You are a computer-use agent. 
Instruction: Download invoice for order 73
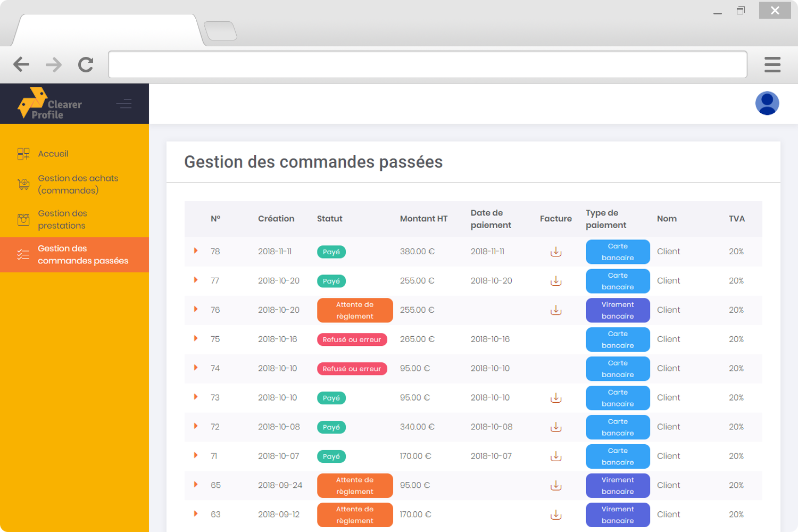[556, 398]
